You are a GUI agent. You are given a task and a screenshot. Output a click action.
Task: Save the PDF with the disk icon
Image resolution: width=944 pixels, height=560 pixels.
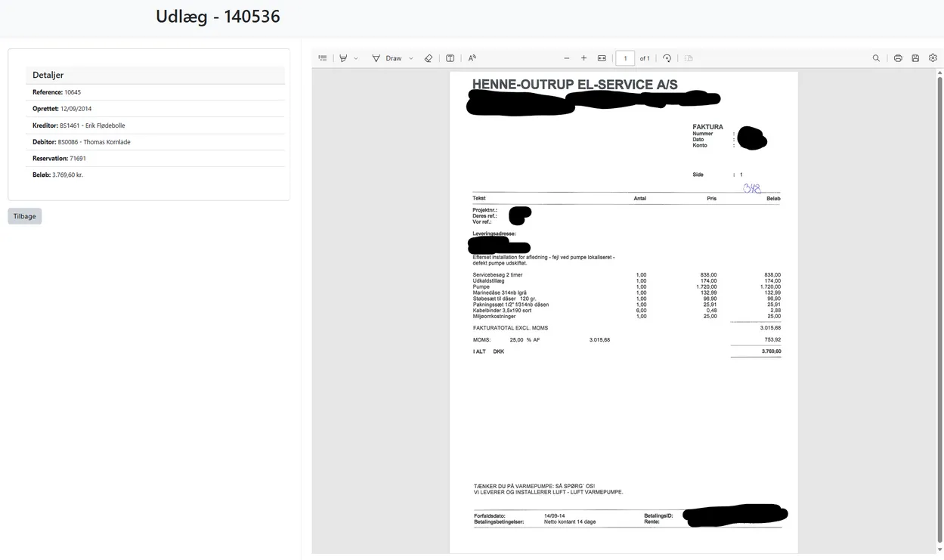click(x=915, y=58)
